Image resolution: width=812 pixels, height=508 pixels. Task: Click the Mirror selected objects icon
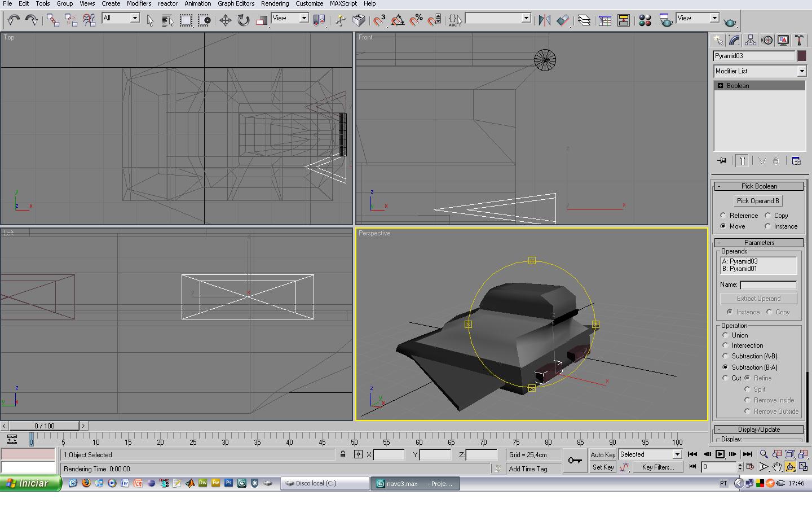point(544,21)
